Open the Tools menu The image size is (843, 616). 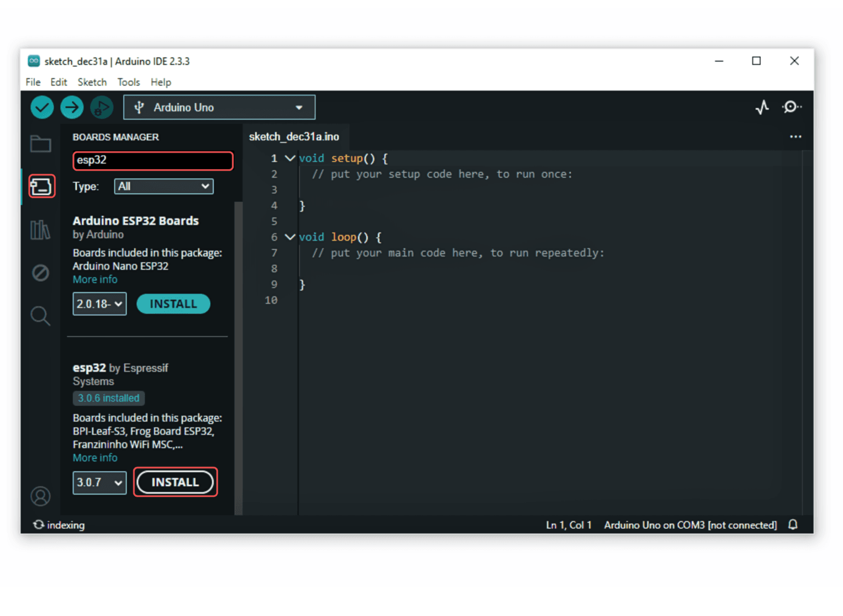128,82
